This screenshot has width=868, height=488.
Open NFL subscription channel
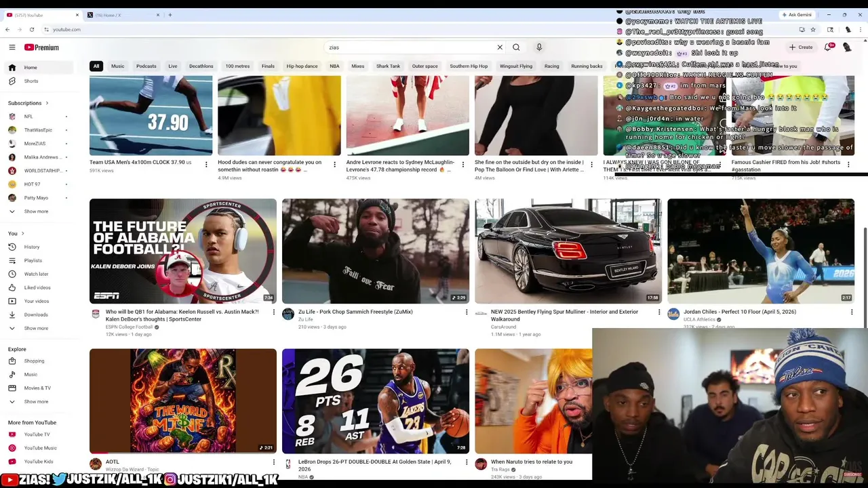pyautogui.click(x=28, y=117)
